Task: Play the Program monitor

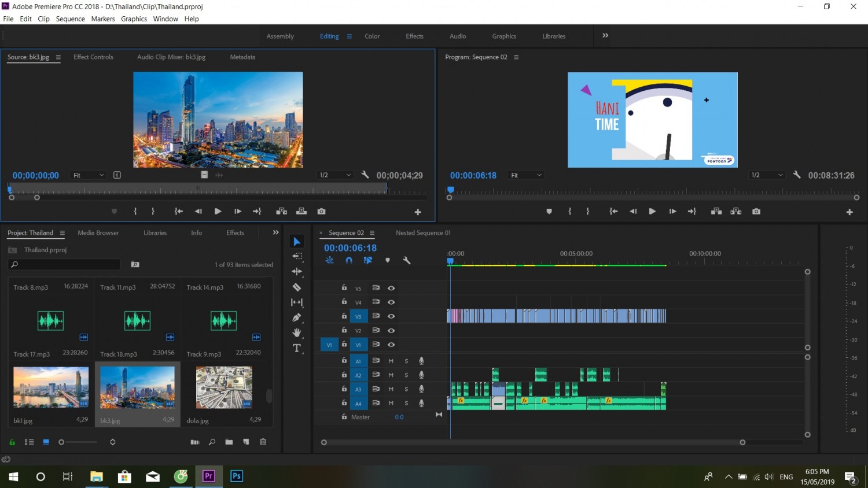Action: pyautogui.click(x=652, y=212)
